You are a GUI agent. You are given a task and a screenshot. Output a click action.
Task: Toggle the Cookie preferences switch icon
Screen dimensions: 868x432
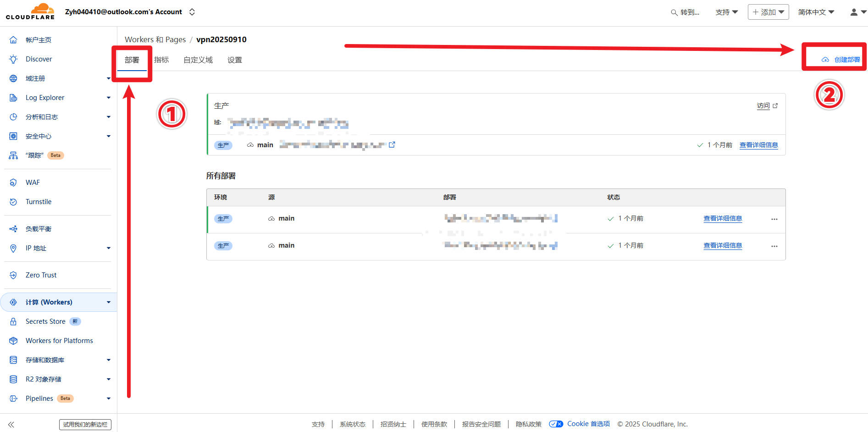click(x=556, y=424)
